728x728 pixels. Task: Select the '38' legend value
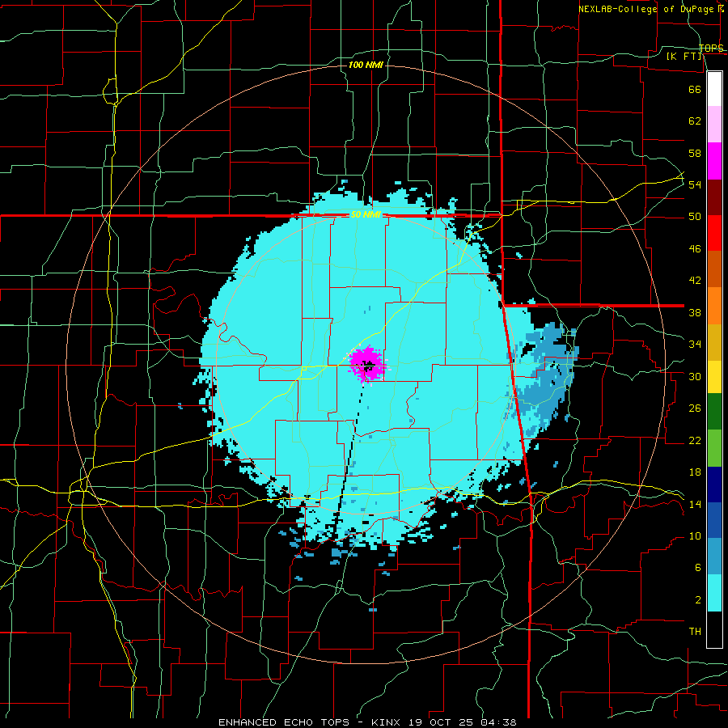(695, 312)
